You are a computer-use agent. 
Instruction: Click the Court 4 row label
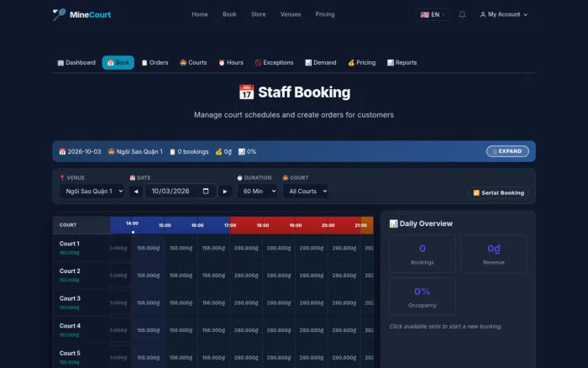point(70,326)
